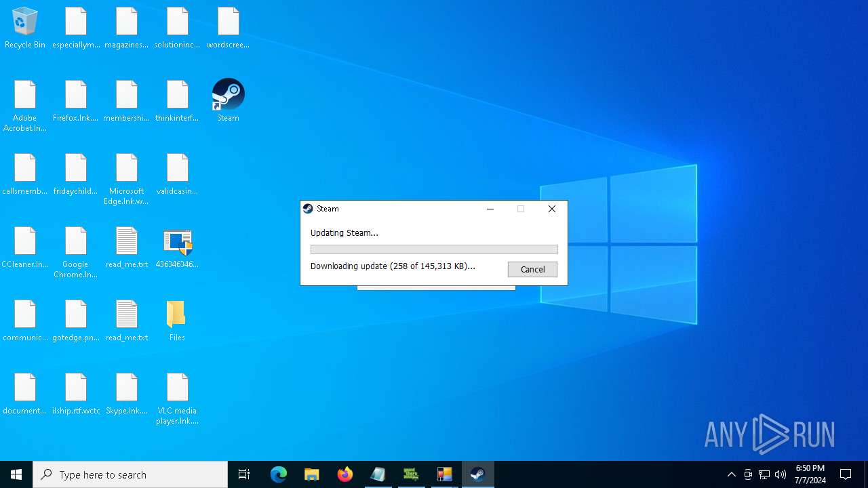Click the 'Type here to search' box
Viewport: 868px width, 488px height.
click(130, 474)
